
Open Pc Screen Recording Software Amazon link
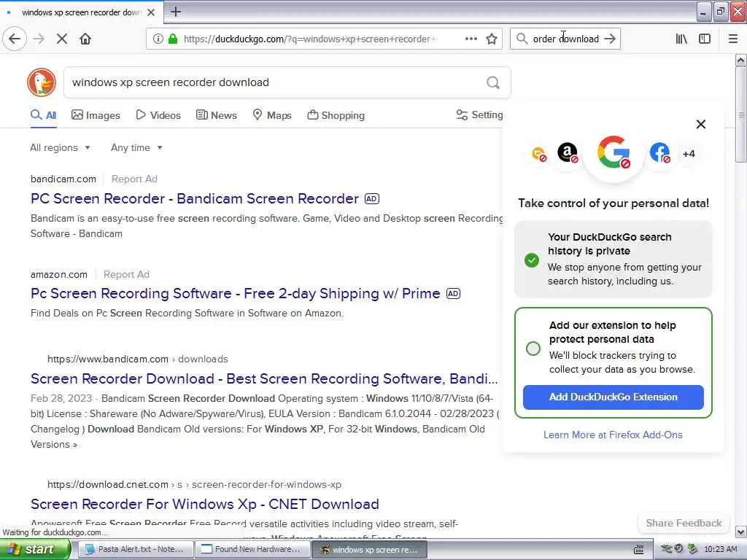coord(236,293)
